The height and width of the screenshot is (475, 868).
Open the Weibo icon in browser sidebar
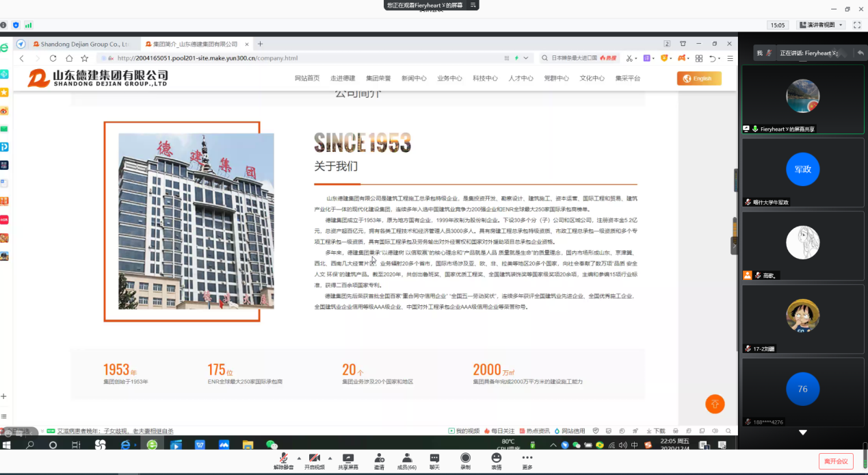tap(4, 111)
